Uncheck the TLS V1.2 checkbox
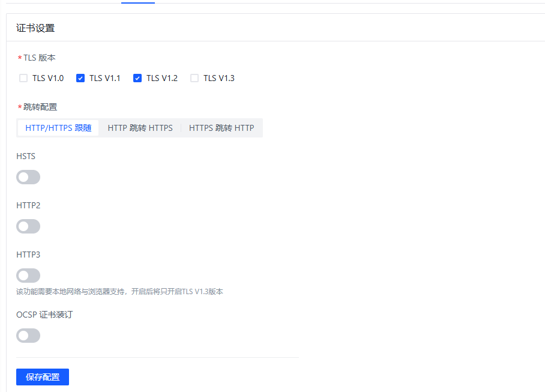Viewport: 545px width, 392px height. click(137, 78)
